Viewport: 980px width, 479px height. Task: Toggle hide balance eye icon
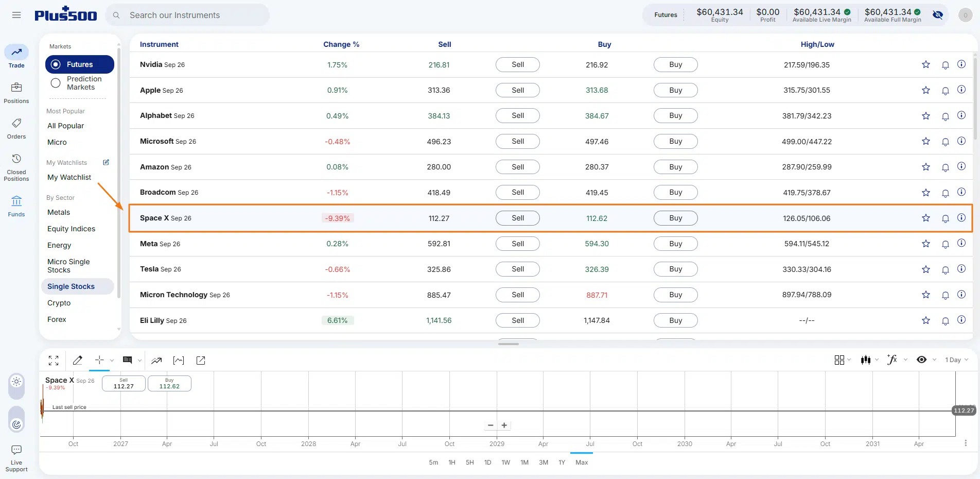pos(938,15)
